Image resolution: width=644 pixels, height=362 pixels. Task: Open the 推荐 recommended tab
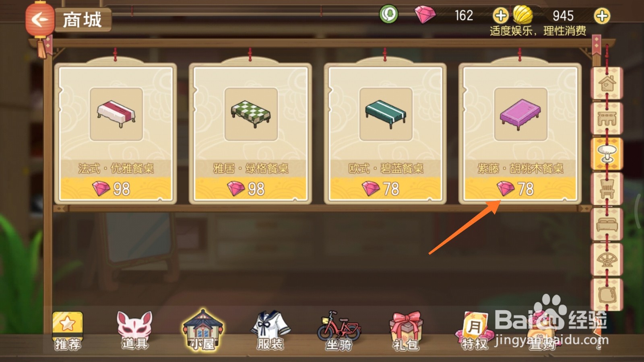tap(68, 331)
